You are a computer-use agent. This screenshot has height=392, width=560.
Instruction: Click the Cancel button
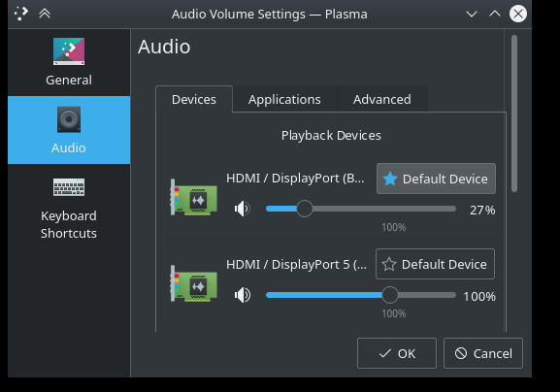(483, 353)
